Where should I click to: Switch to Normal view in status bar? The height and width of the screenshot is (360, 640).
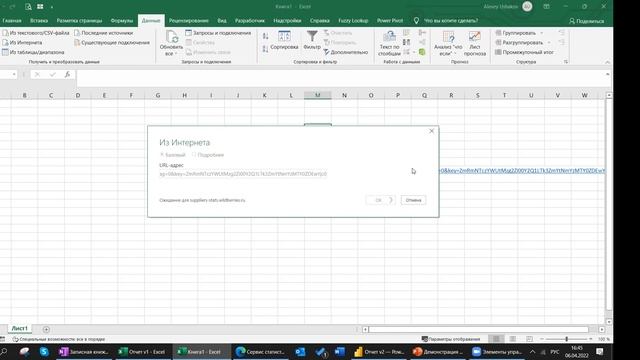[496, 339]
